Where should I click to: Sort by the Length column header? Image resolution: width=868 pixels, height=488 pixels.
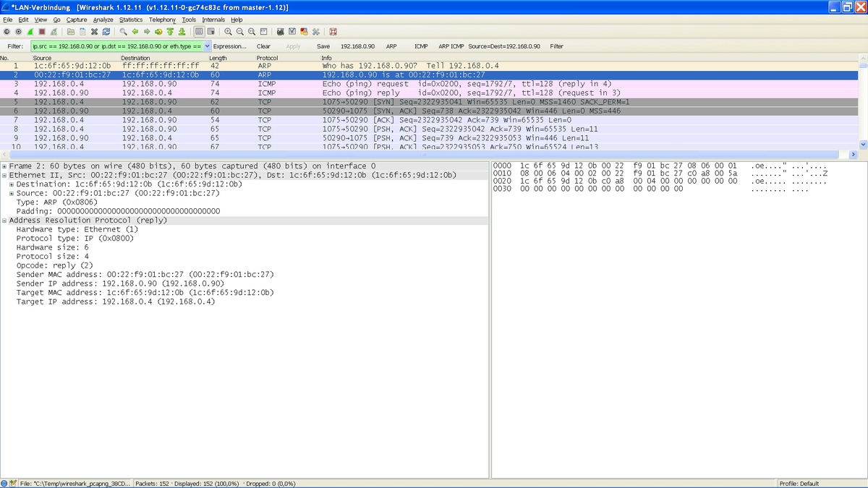[x=218, y=58]
